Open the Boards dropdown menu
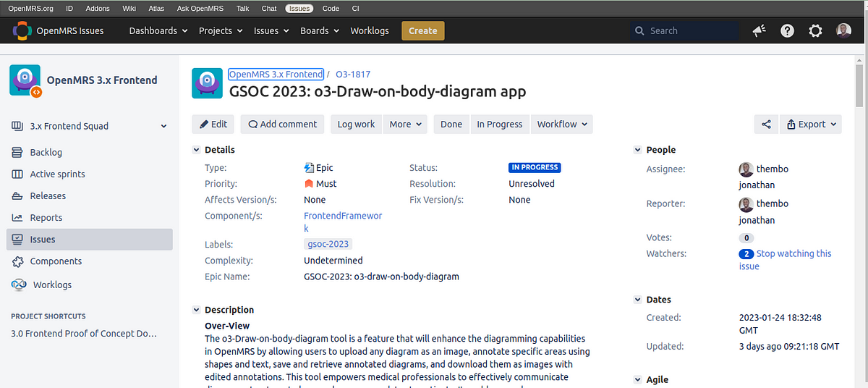Screen dimensions: 868x388 tap(320, 30)
